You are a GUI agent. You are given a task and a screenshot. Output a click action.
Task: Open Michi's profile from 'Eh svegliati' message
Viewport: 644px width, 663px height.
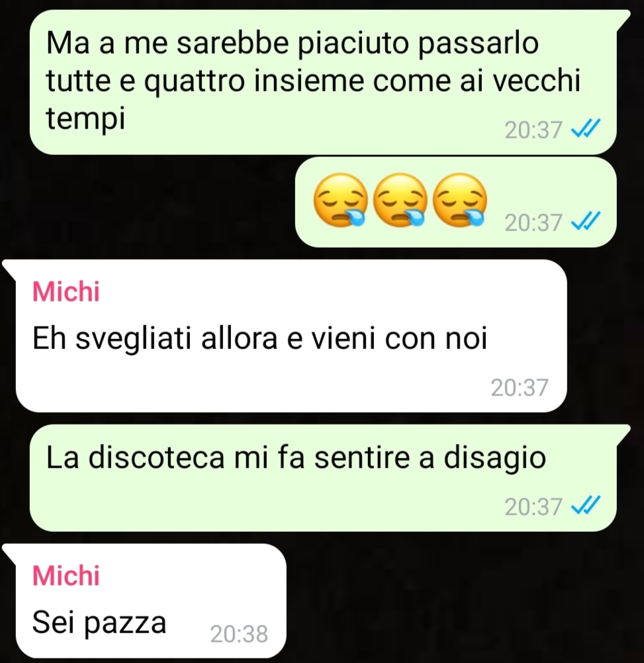click(x=66, y=291)
